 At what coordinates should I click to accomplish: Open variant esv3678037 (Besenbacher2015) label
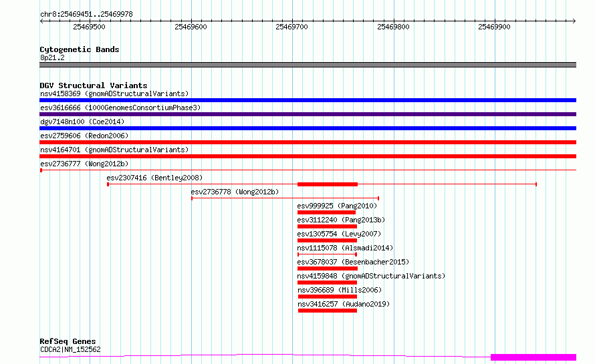pyautogui.click(x=353, y=262)
